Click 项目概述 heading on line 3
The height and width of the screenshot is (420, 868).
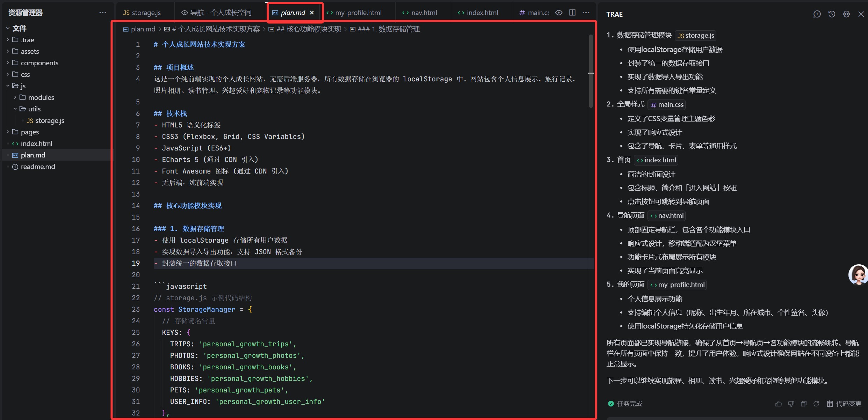pos(180,68)
